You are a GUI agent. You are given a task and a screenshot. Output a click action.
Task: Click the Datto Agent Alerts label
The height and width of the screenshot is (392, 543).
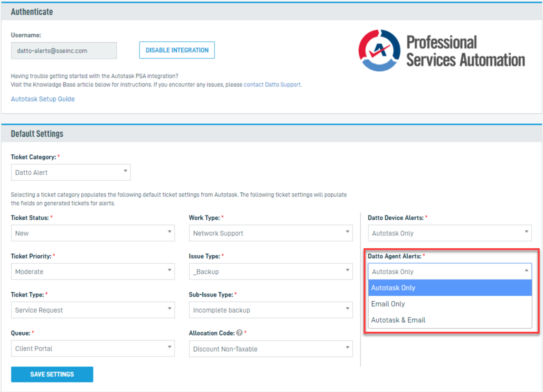[x=394, y=256]
